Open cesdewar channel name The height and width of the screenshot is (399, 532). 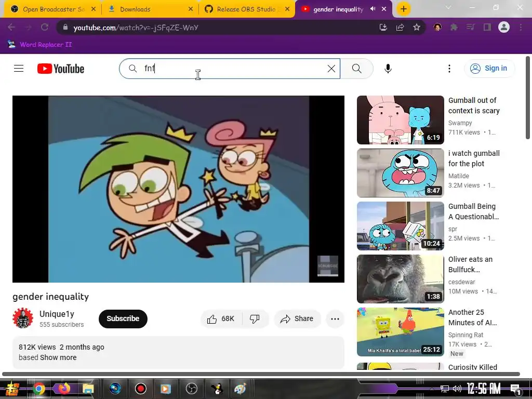coord(462,282)
